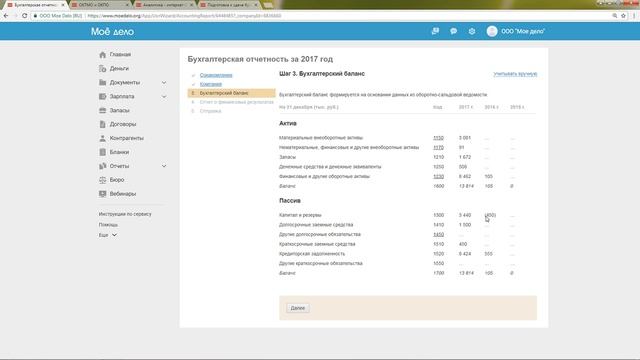Bookmark the page with the star icon

pyautogui.click(x=623, y=16)
